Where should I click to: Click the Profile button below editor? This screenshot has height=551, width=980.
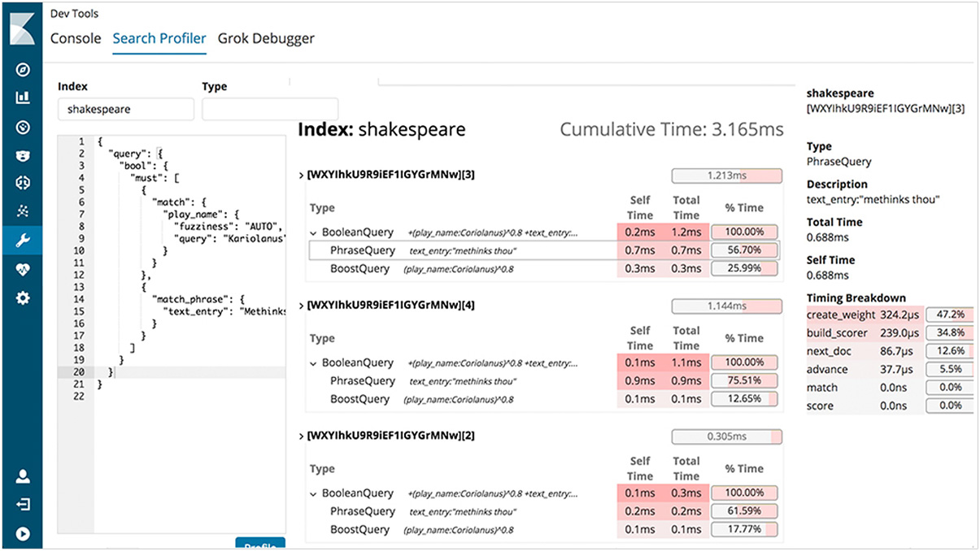click(x=260, y=544)
